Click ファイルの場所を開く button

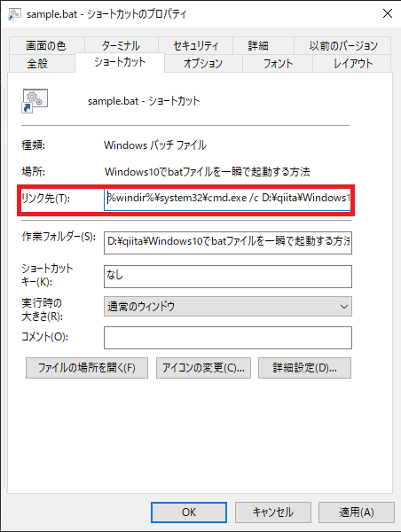click(x=87, y=368)
